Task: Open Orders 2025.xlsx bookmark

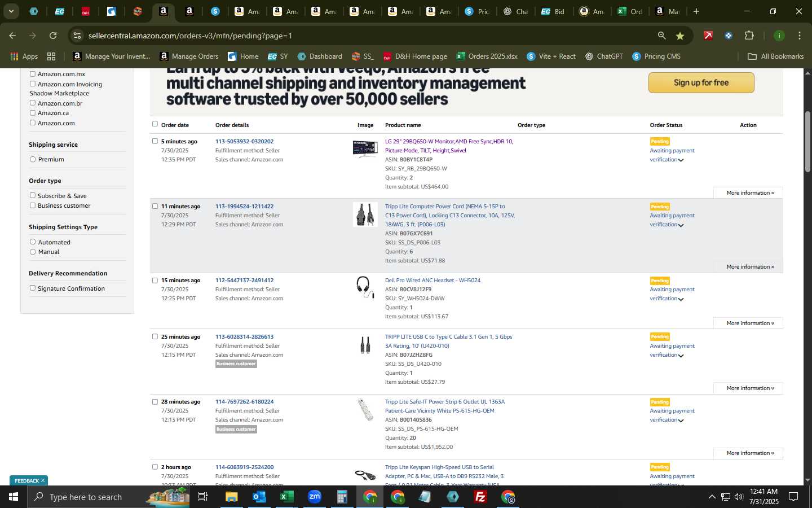Action: [487, 56]
